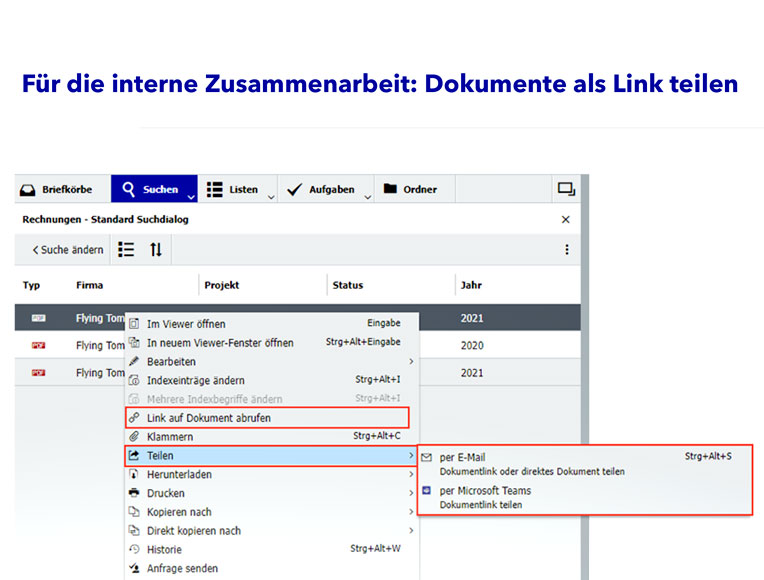Screen dimensions: 764x580
Task: Expand the arrow at right of Kopieren nach
Action: click(x=411, y=512)
